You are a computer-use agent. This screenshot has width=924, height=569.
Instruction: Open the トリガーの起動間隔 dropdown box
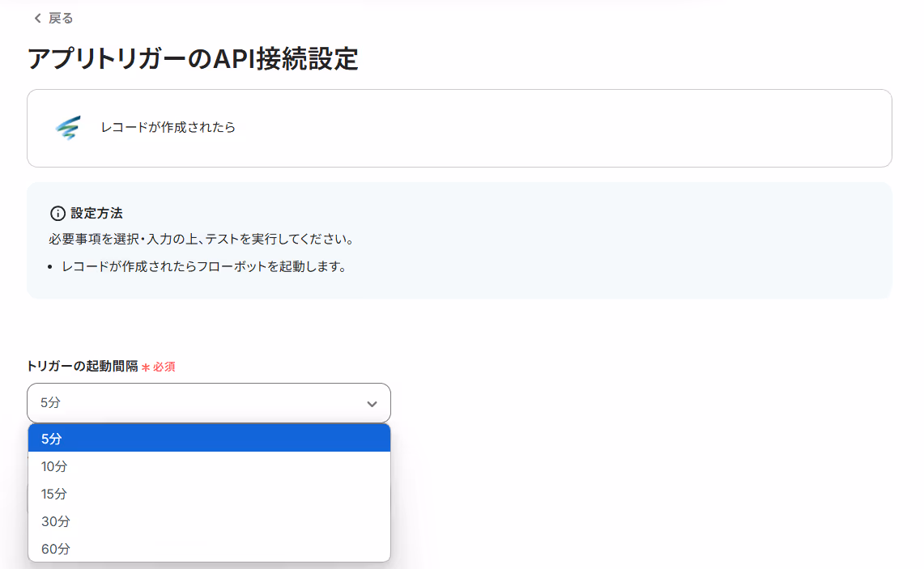pos(209,403)
